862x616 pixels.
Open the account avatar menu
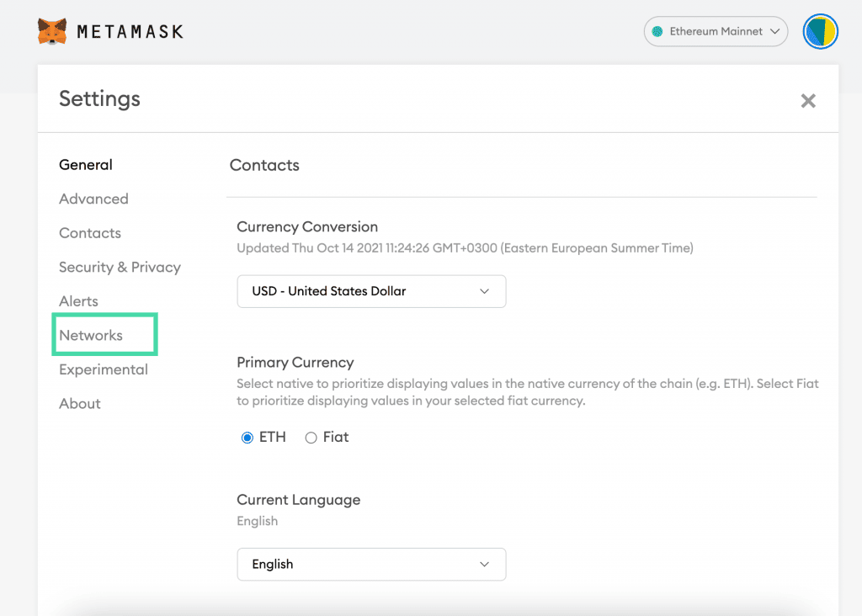tap(820, 31)
